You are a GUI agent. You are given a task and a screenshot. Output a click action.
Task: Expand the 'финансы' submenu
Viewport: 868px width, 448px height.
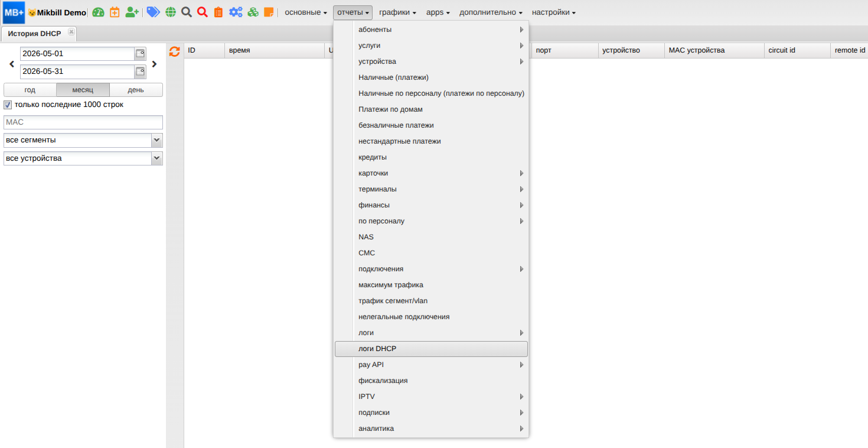pos(431,205)
